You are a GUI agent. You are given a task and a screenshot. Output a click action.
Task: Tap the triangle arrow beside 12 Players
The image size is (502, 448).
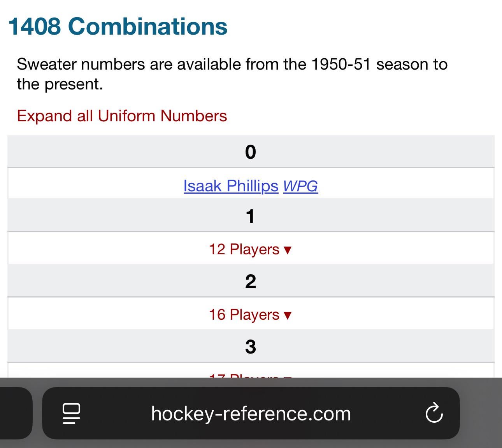pos(288,250)
